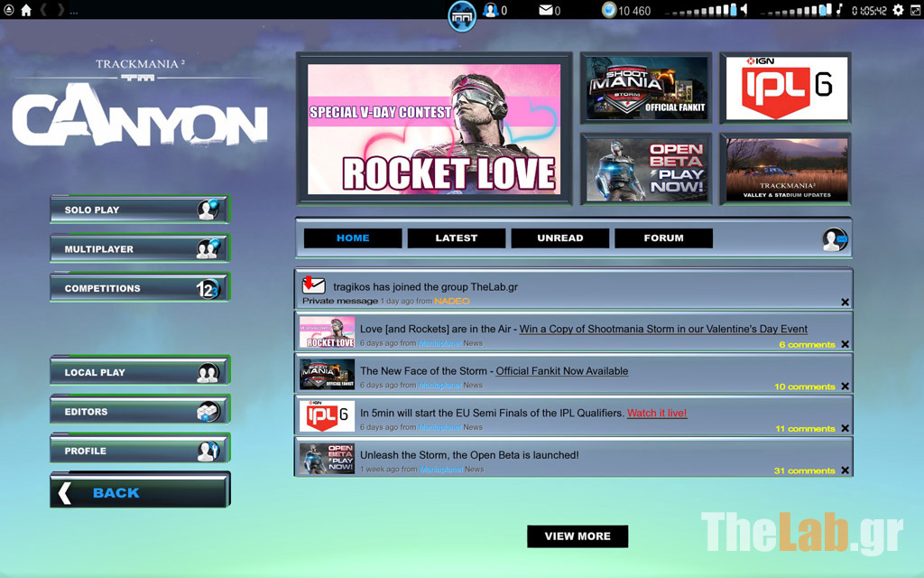Open the IPL 6 news thumbnail in the feed

pyautogui.click(x=327, y=415)
